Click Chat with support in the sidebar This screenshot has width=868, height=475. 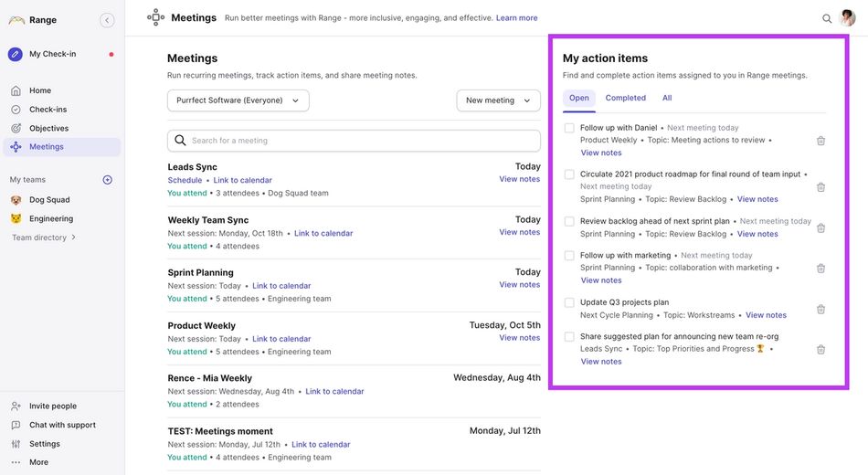tap(62, 425)
